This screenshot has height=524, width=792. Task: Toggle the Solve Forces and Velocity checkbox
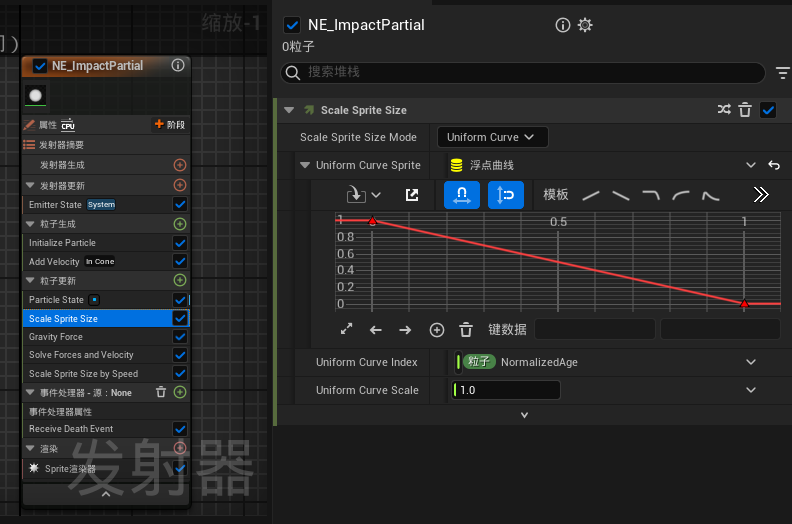pos(180,355)
